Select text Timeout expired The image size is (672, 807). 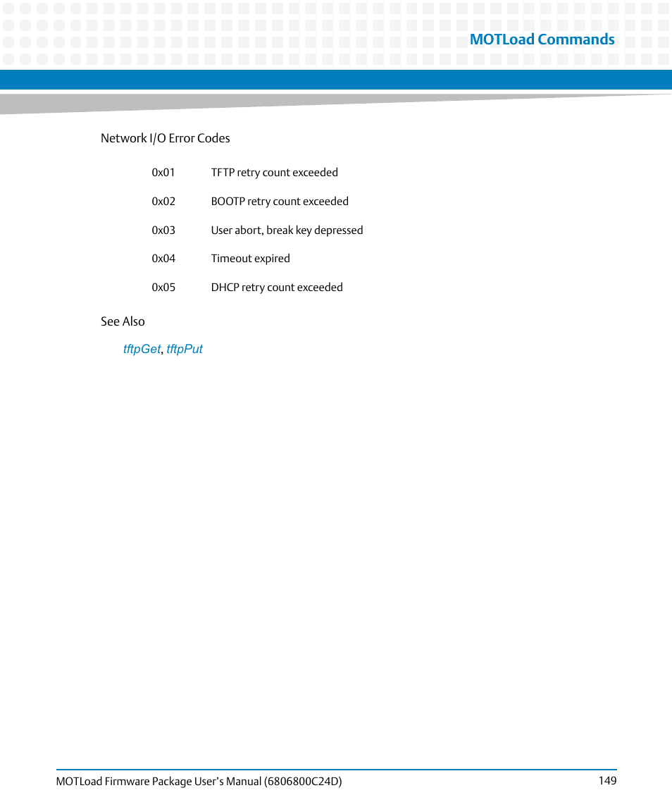click(x=250, y=259)
